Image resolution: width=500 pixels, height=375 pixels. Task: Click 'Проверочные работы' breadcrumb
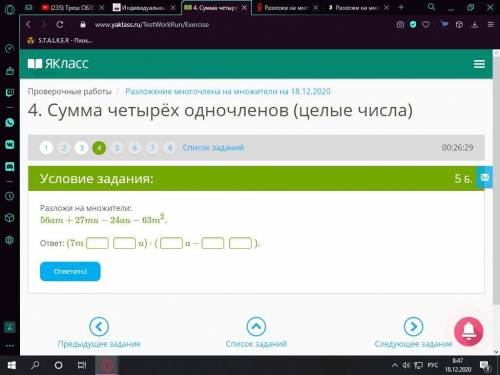[70, 91]
